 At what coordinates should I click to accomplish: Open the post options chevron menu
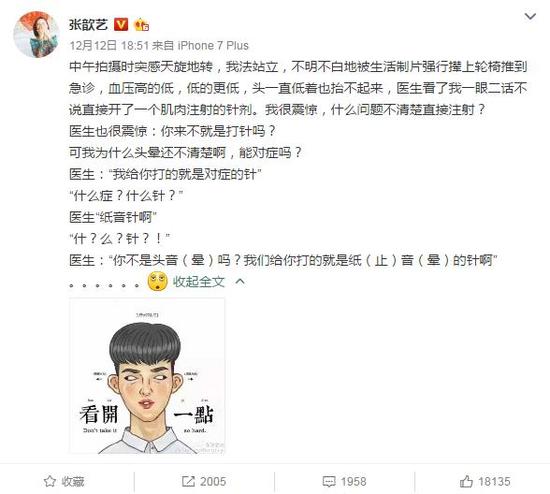pos(530,16)
